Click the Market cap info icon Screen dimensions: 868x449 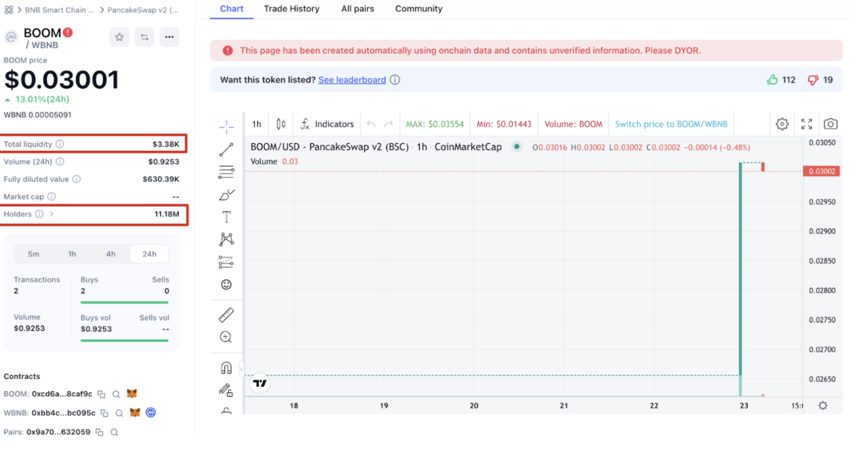coord(51,196)
